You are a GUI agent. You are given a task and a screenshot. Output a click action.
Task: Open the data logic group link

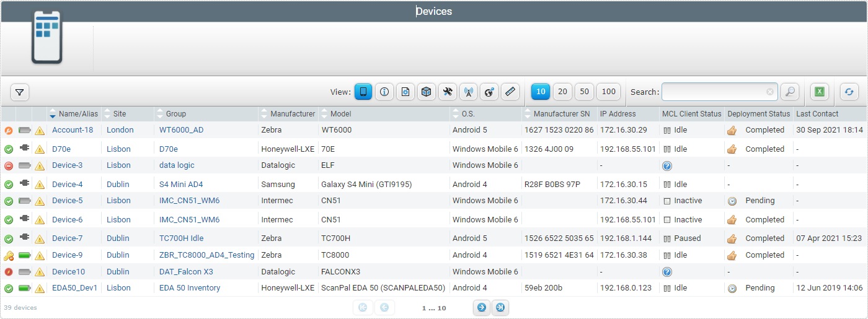177,165
